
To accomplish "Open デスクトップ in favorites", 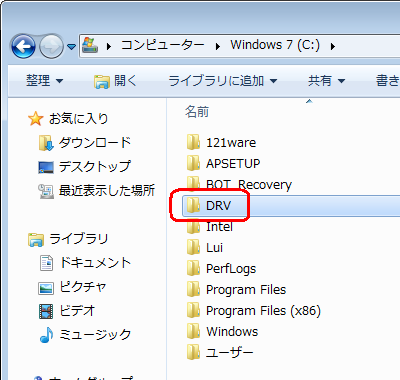I will pos(95,167).
